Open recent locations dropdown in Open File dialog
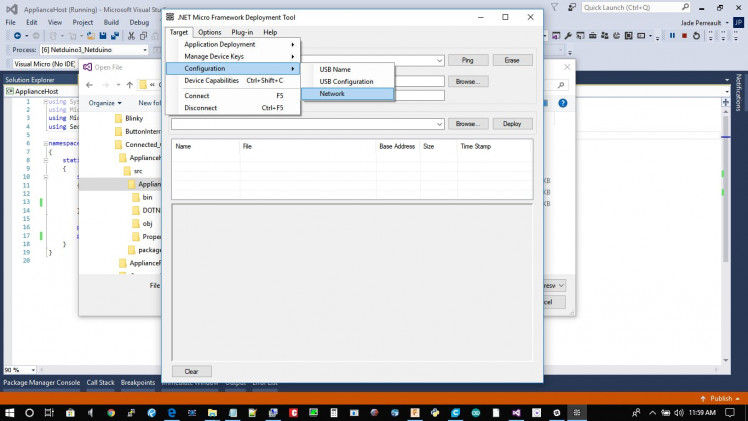 click(118, 85)
